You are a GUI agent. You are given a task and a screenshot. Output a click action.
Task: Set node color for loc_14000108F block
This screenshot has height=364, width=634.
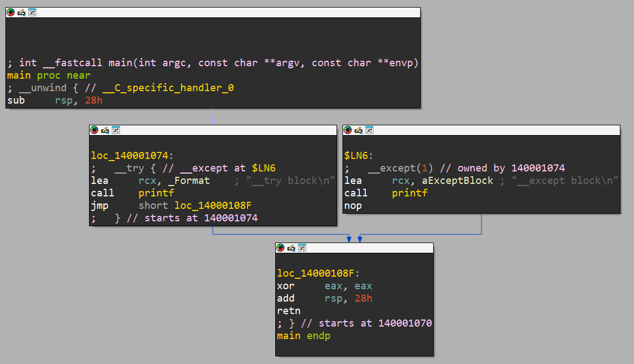click(281, 248)
